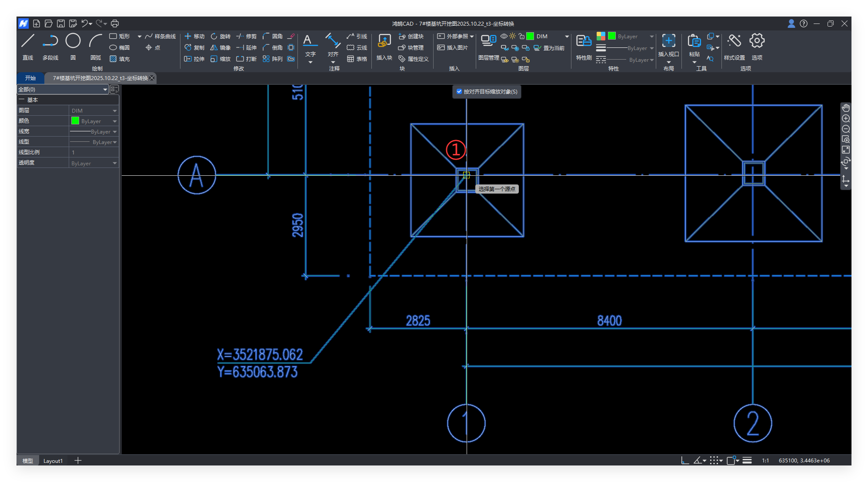The height and width of the screenshot is (482, 868).
Task: Select the 直线 line tool
Action: [x=28, y=41]
